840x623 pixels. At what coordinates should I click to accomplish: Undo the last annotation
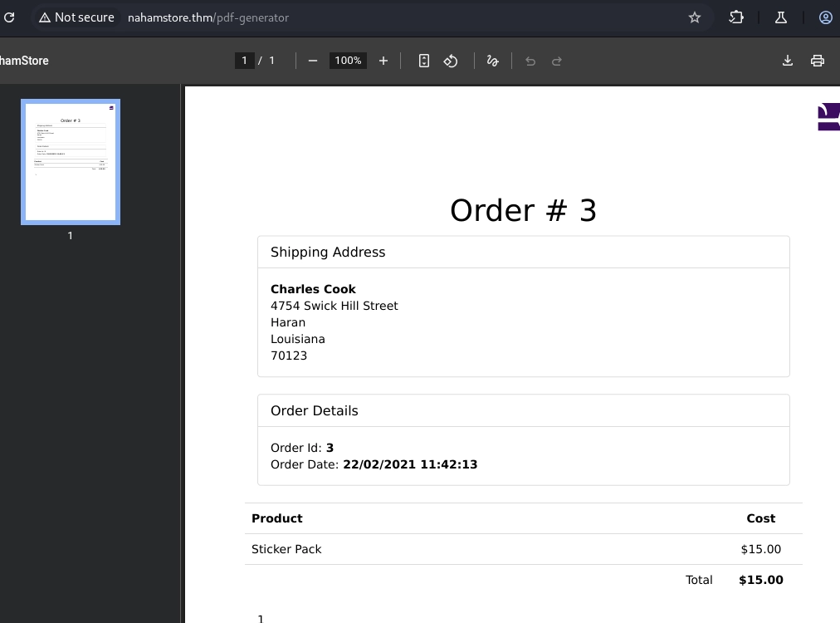(x=530, y=61)
